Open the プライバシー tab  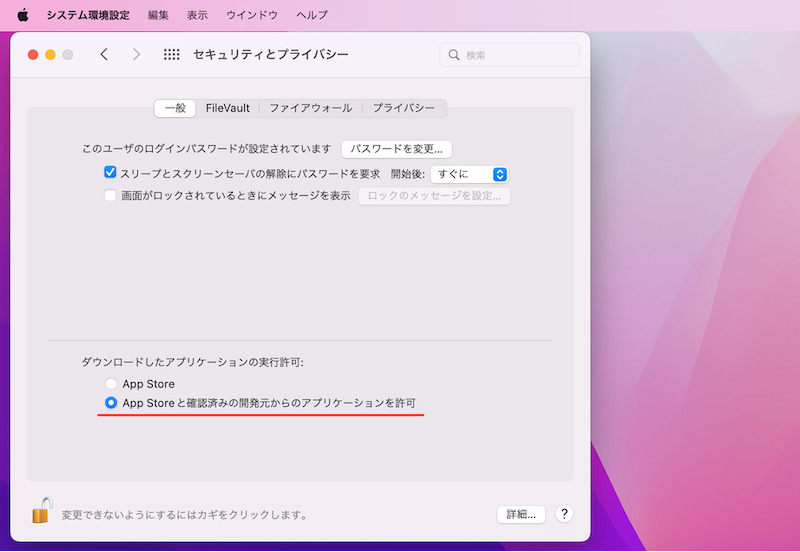tap(404, 108)
